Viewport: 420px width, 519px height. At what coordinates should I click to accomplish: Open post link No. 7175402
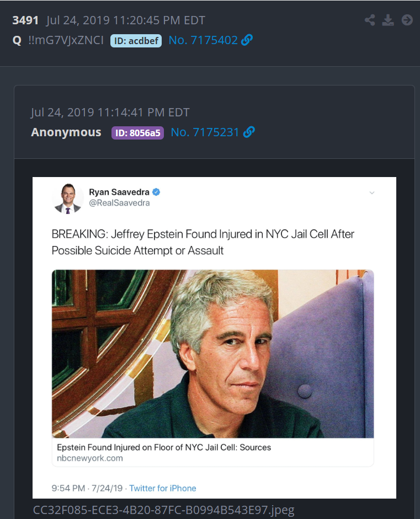[203, 40]
